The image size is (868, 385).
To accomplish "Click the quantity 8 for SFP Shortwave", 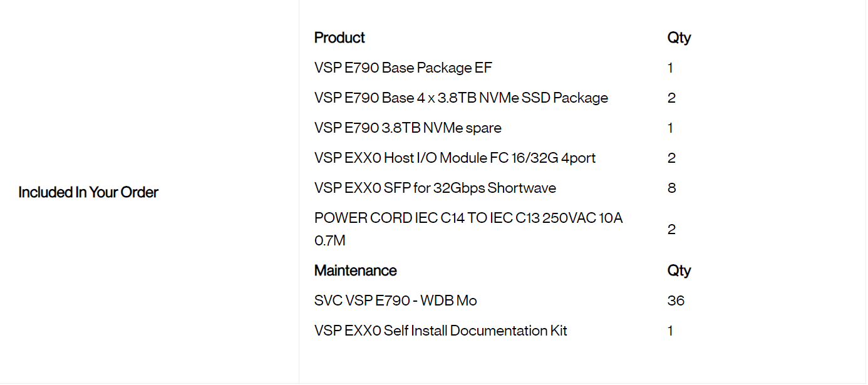I will 671,188.
